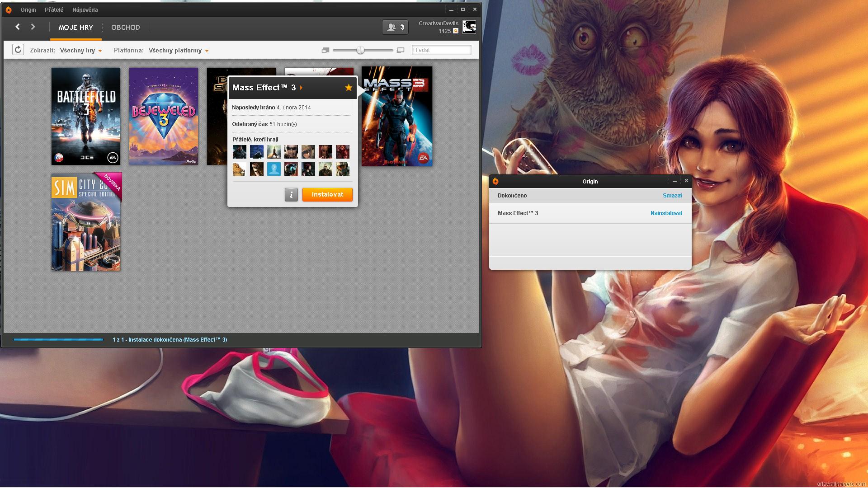Image resolution: width=868 pixels, height=488 pixels.
Task: Click the Instalovat button
Action: click(327, 195)
